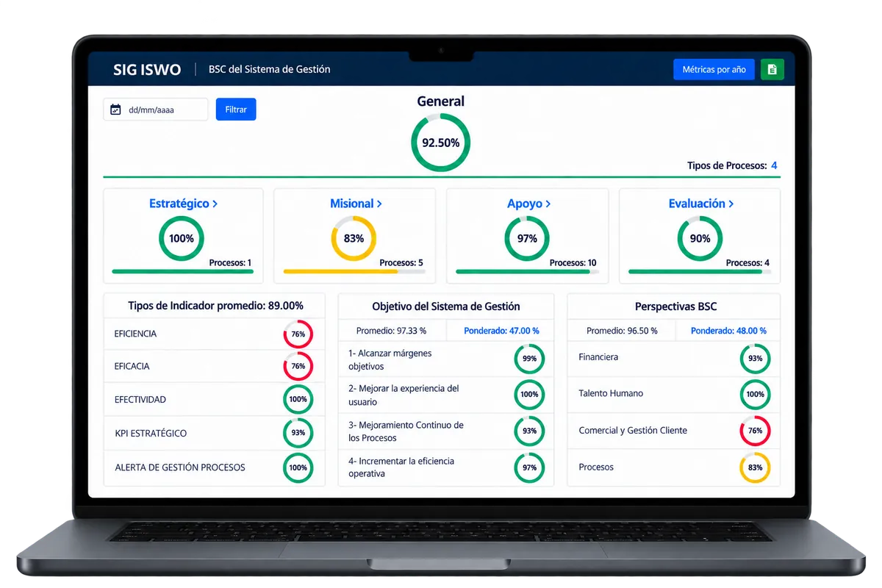Select objective 1- Alcanzar márgenes objetivos
The height and width of the screenshot is (588, 882).
point(445,359)
